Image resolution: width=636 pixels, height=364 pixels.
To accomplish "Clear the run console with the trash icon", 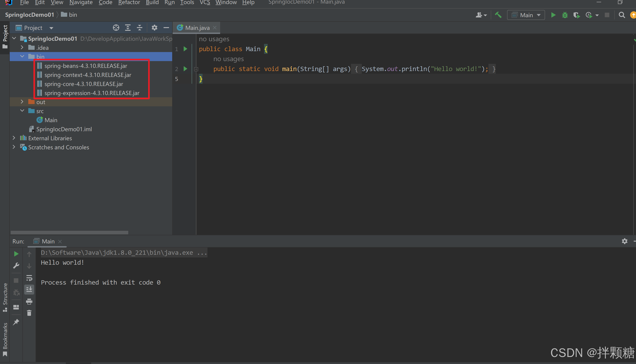I will pyautogui.click(x=29, y=313).
